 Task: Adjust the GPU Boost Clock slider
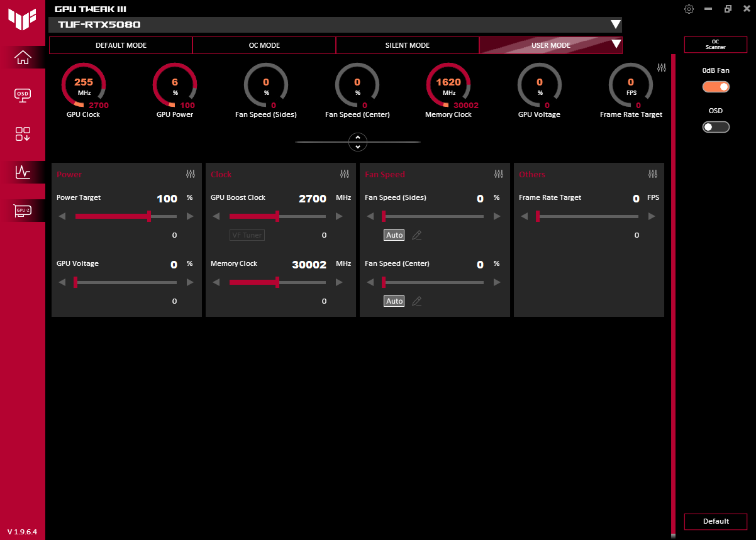coord(277,216)
